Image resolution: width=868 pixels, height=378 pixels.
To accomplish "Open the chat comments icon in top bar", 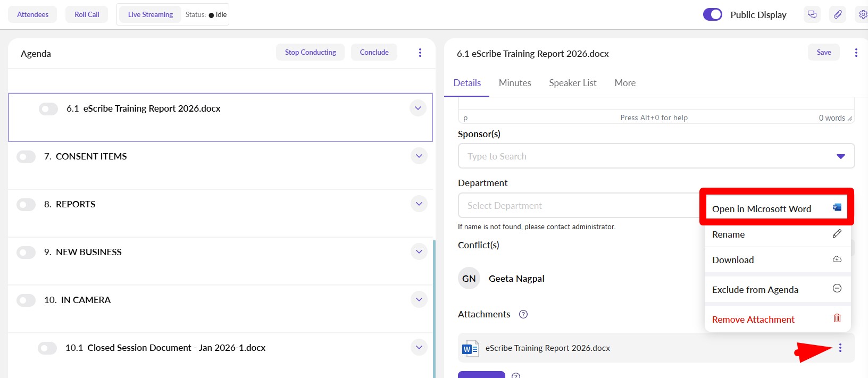I will [812, 14].
